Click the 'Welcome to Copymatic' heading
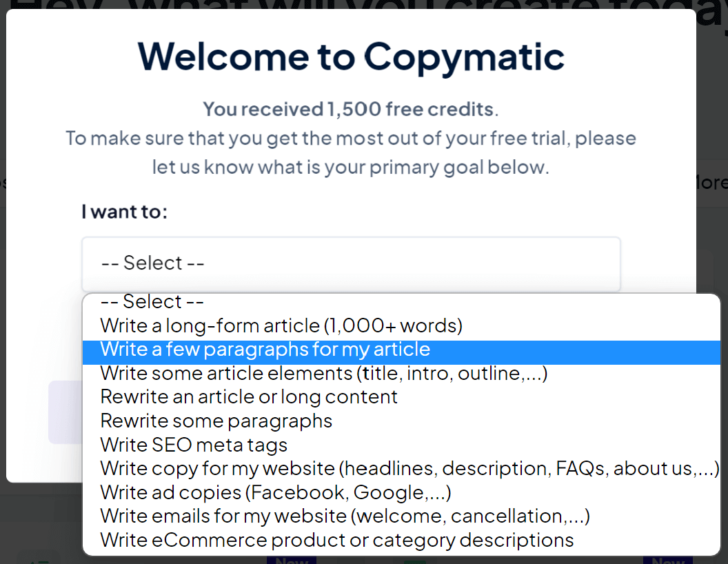 point(351,57)
